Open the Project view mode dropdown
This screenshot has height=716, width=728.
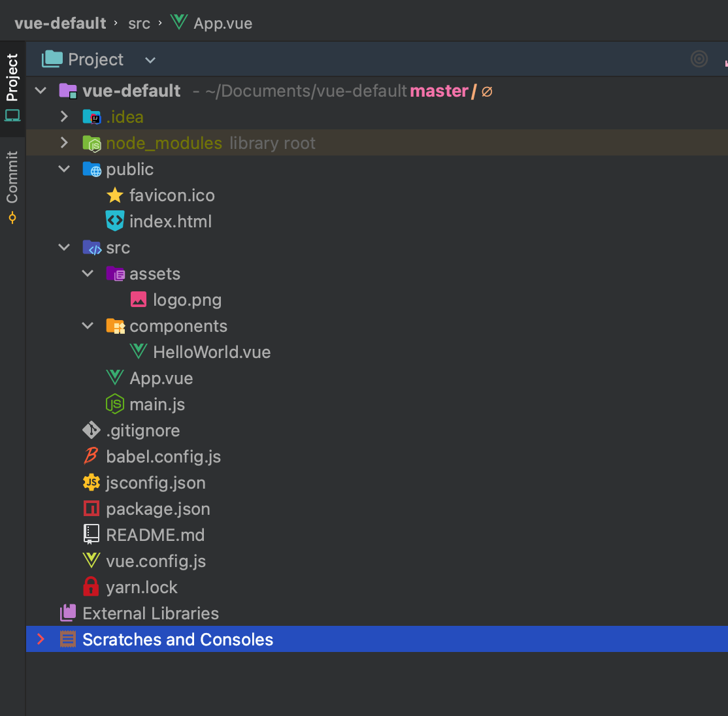tap(150, 59)
